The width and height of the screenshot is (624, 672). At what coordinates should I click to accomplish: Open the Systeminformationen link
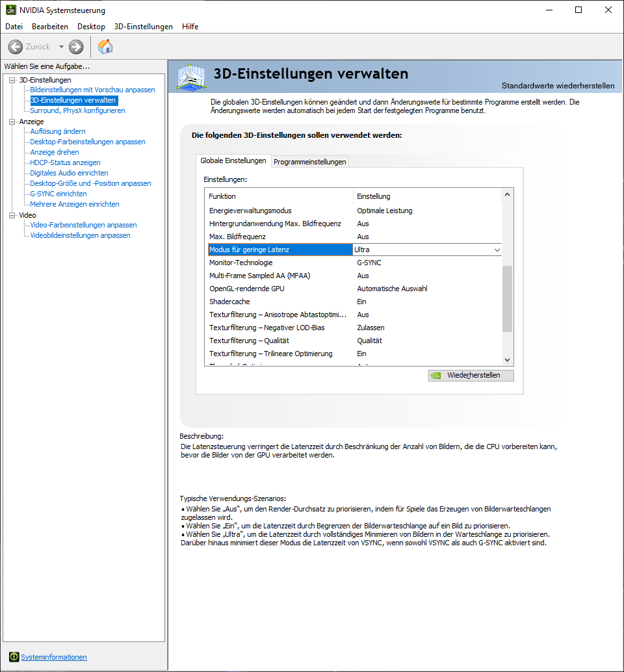(54, 657)
